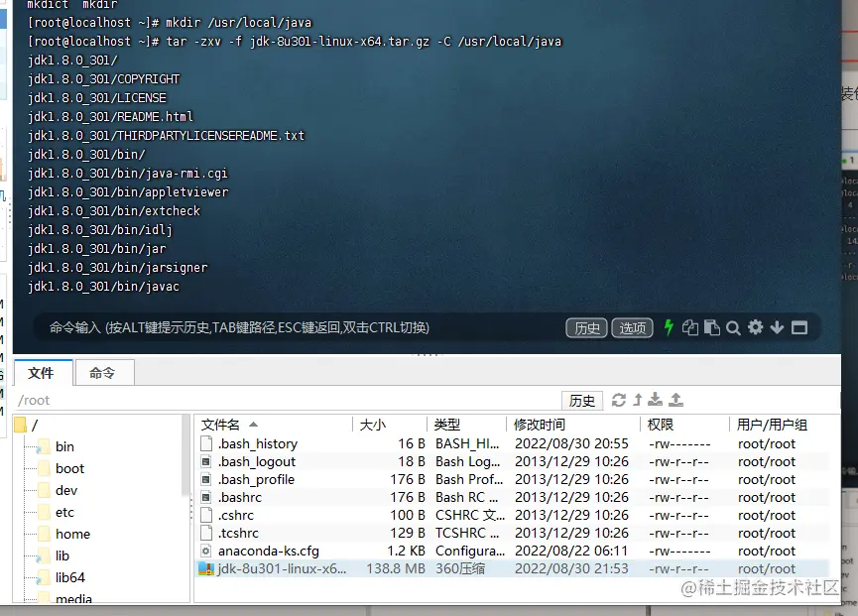Click the .tcshrc file icon
Image resolution: width=858 pixels, height=616 pixels.
coord(206,533)
